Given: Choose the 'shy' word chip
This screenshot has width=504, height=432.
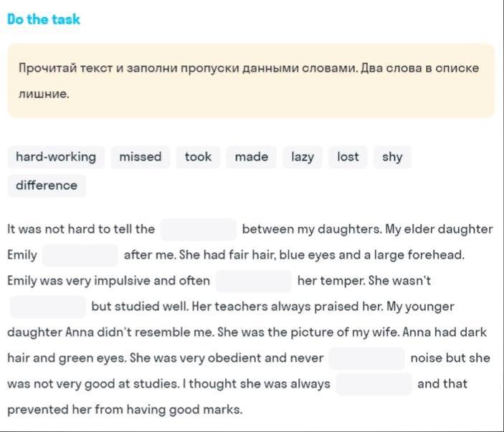Looking at the screenshot, I should (x=392, y=157).
